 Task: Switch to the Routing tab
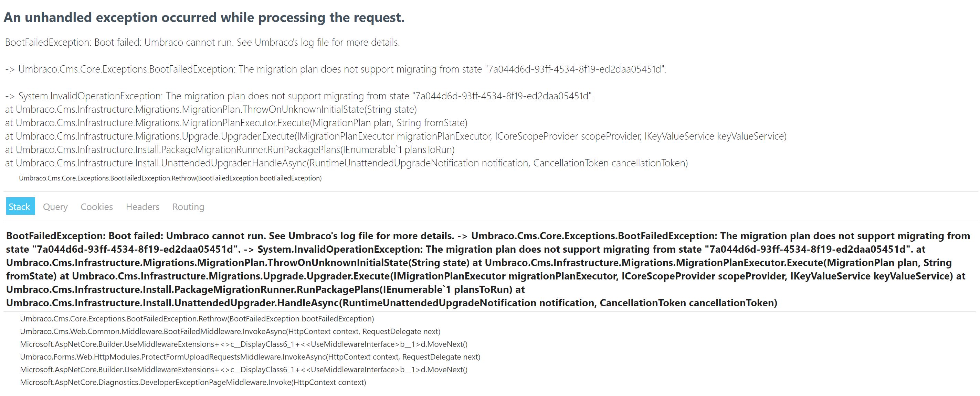pos(188,206)
